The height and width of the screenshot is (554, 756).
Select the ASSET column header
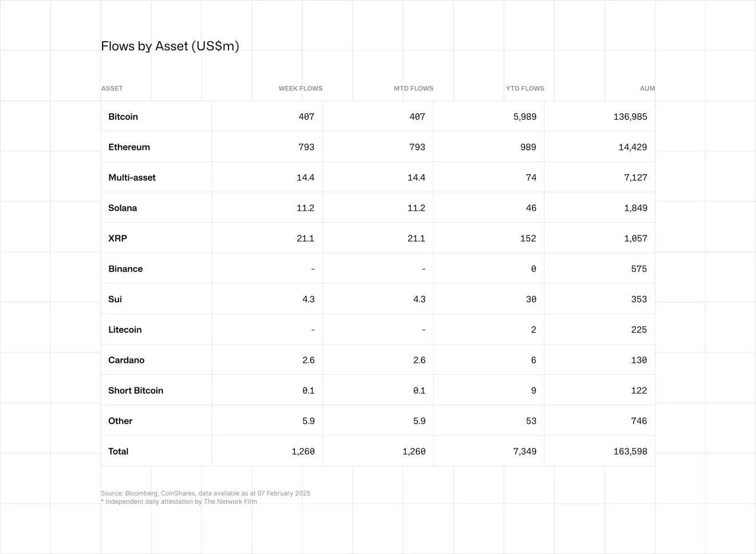tap(112, 89)
